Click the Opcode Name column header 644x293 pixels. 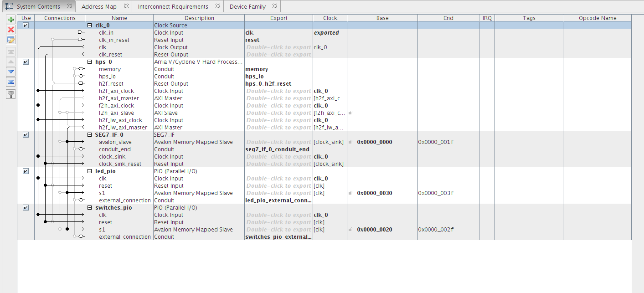tap(597, 18)
